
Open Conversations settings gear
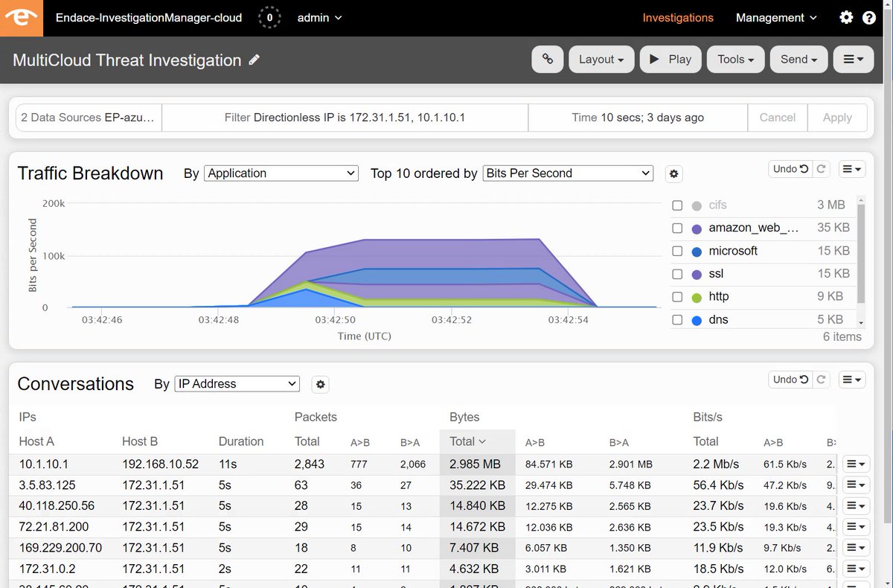coord(320,384)
